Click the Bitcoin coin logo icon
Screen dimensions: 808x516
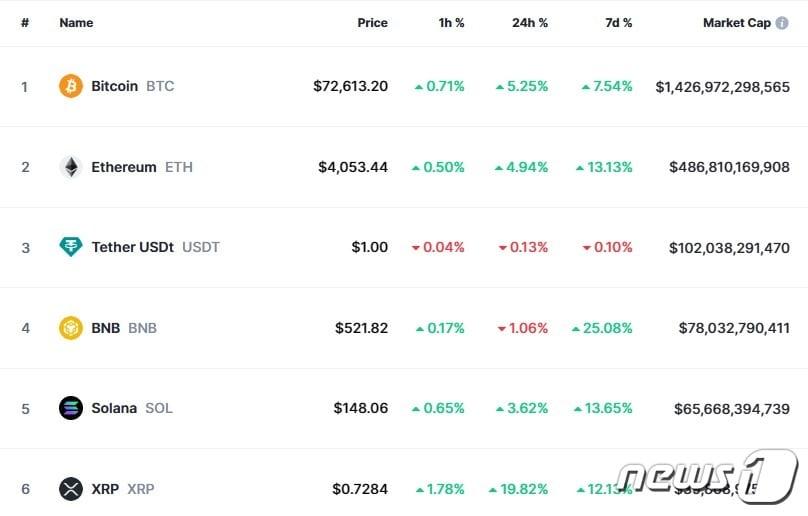pos(70,86)
